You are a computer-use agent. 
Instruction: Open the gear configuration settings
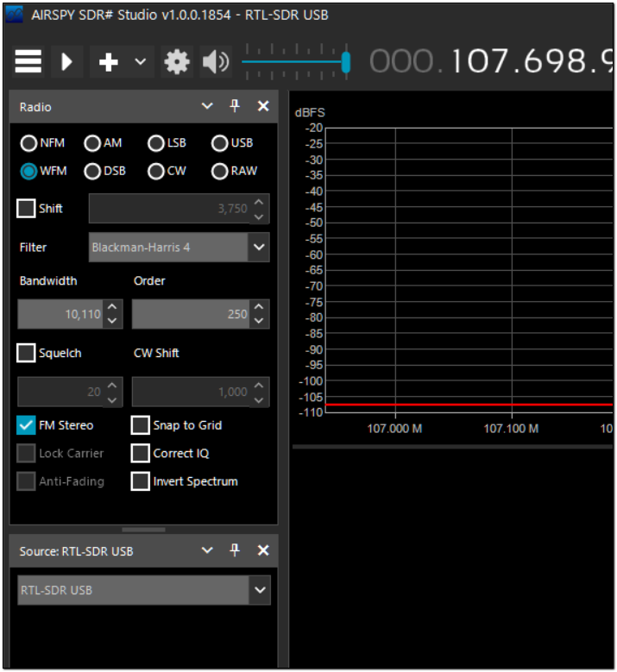[177, 62]
